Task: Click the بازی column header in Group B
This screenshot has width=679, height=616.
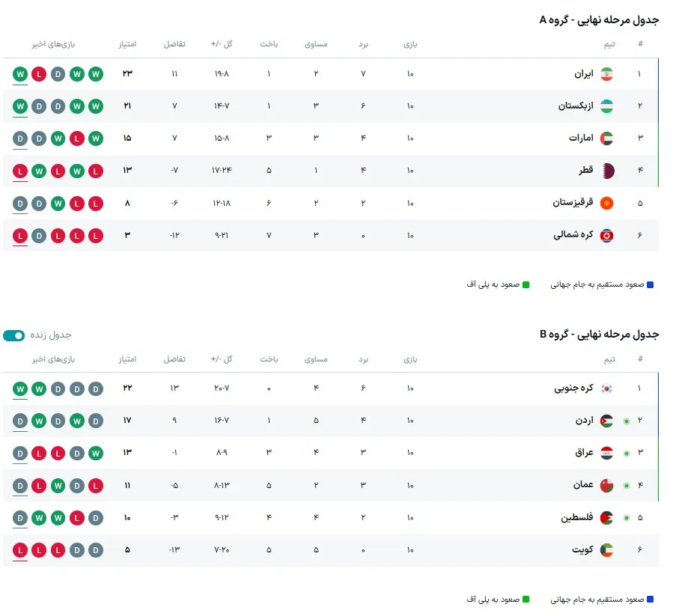Action: tap(412, 359)
